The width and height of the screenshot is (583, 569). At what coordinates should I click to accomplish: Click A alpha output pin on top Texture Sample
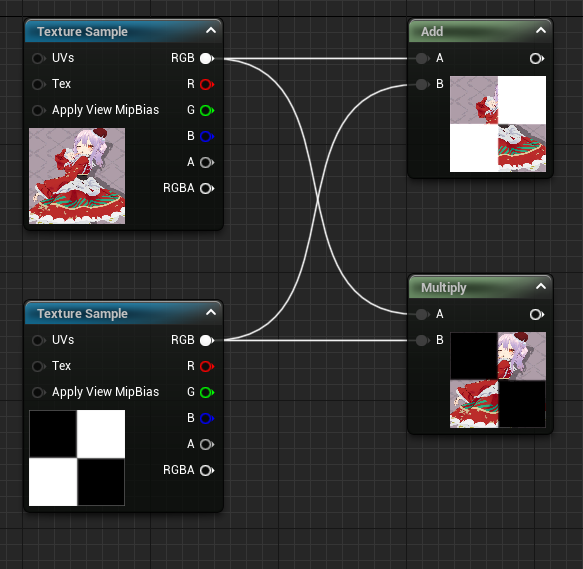[x=207, y=163]
